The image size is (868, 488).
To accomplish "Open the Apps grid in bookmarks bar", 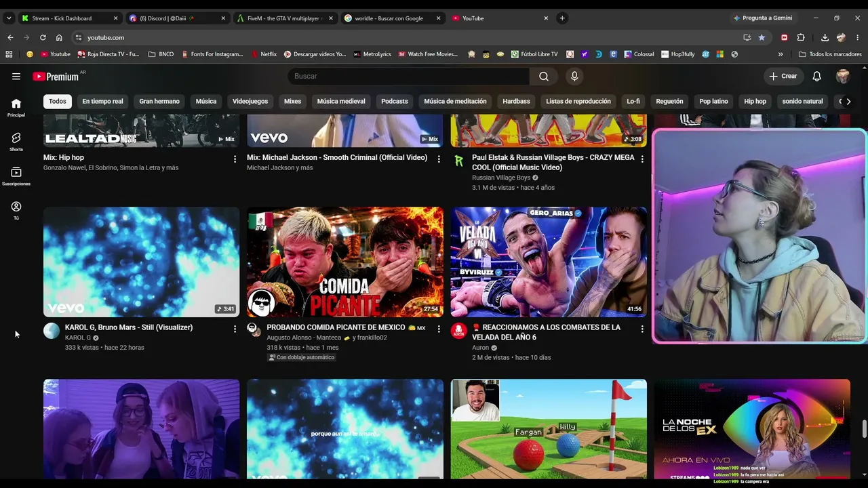I will click(x=9, y=54).
